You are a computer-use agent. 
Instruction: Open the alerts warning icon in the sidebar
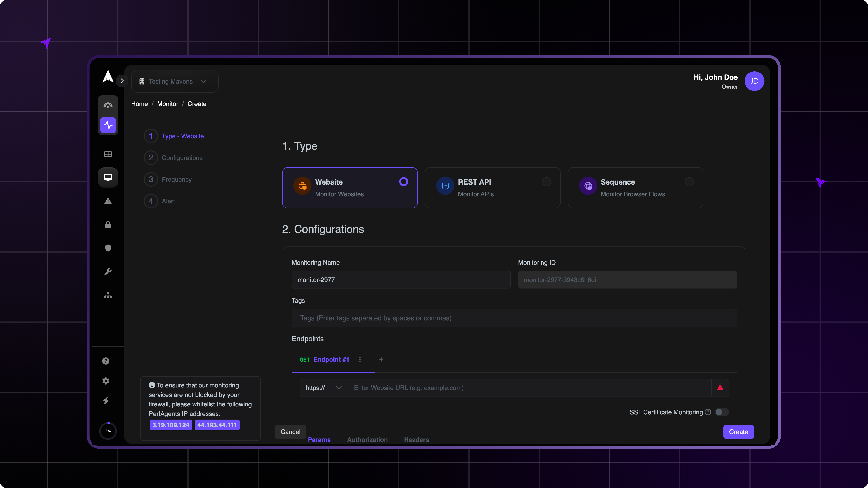[108, 201]
